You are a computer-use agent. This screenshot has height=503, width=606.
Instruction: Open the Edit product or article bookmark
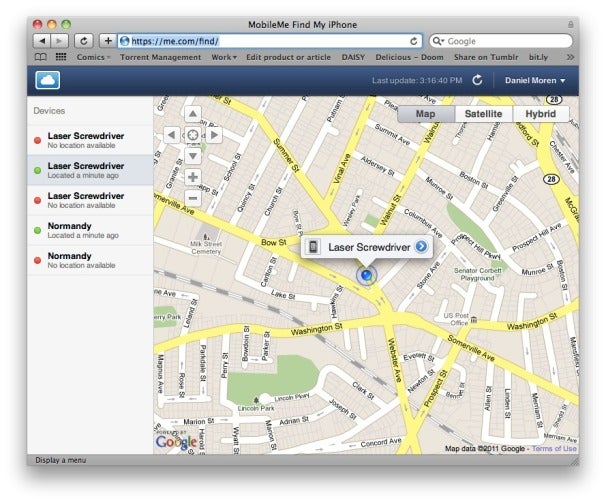pyautogui.click(x=288, y=57)
